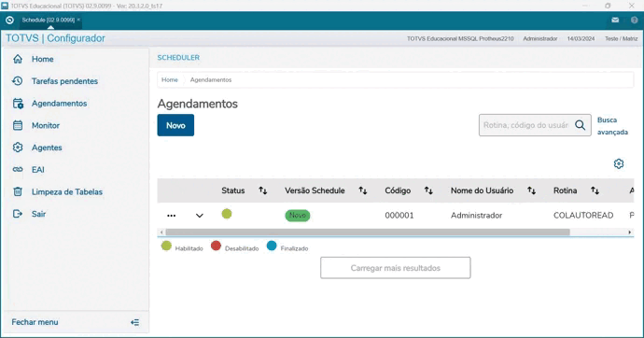
Task: Click the Tarefas pendentes clock icon
Action: 18,81
